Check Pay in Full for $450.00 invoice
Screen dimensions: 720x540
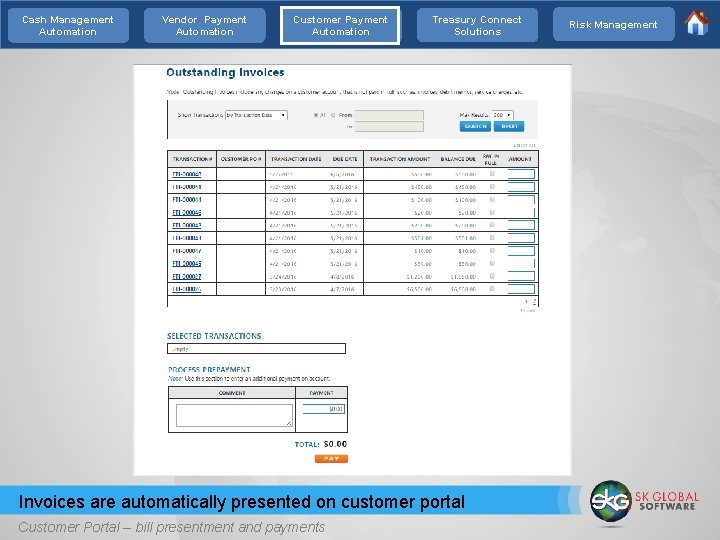492,187
